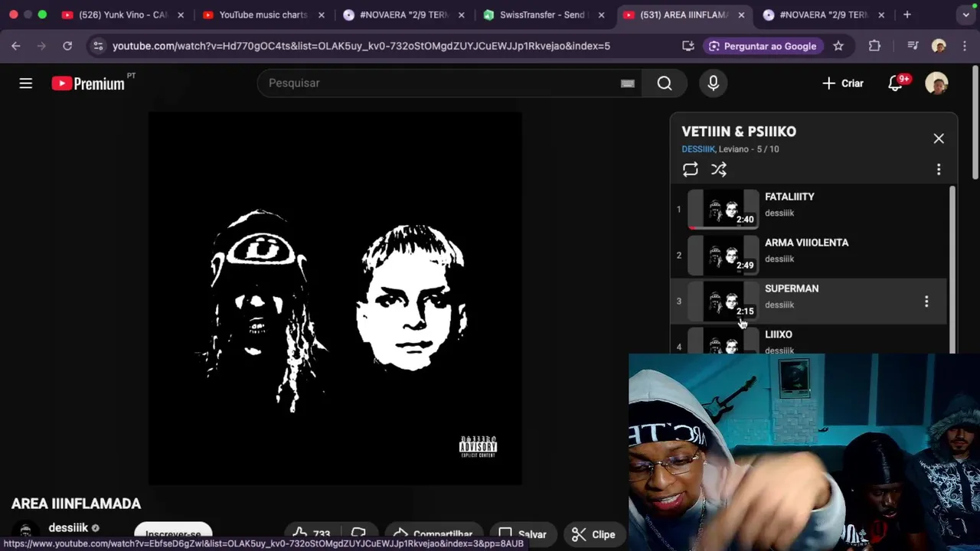Open Chrome profile avatar
Screen dimensions: 980x551
click(939, 46)
